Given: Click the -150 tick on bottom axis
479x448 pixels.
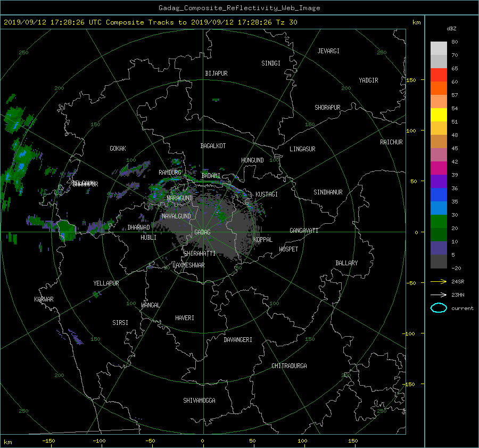Looking at the screenshot, I should (48, 441).
